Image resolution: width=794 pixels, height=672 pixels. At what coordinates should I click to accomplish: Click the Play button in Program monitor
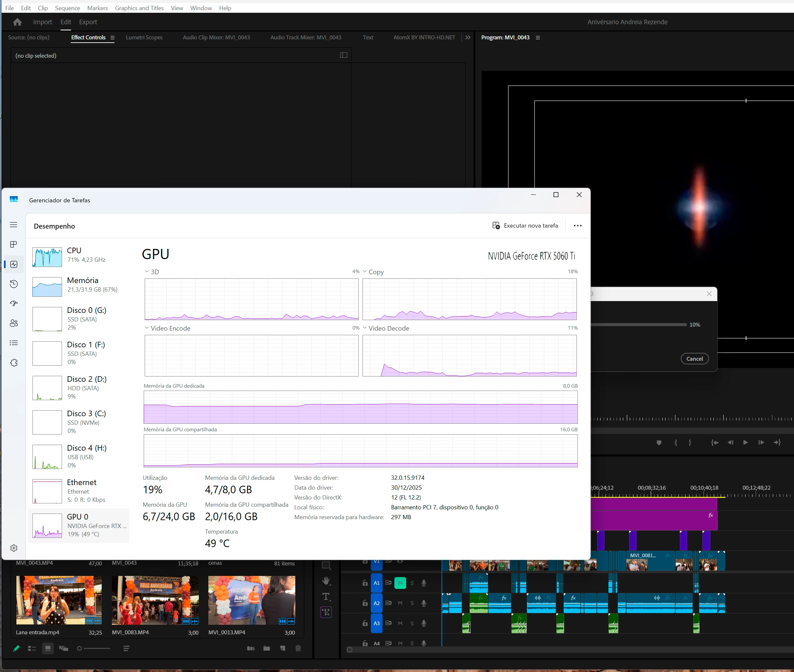[745, 443]
